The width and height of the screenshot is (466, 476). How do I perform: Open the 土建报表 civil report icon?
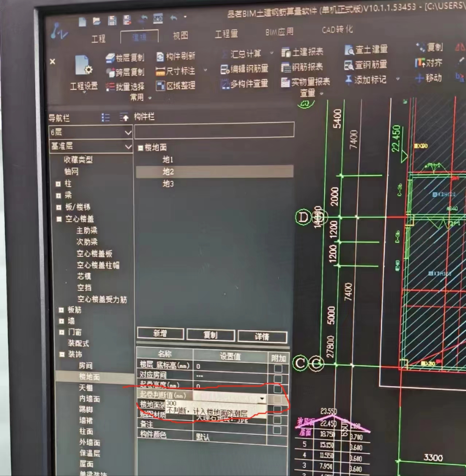click(x=286, y=52)
